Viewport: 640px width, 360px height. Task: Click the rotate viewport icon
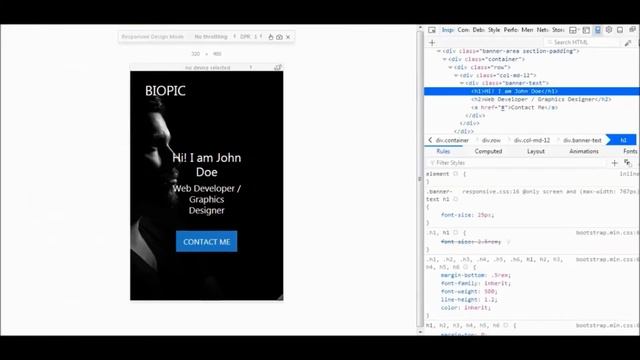click(278, 67)
